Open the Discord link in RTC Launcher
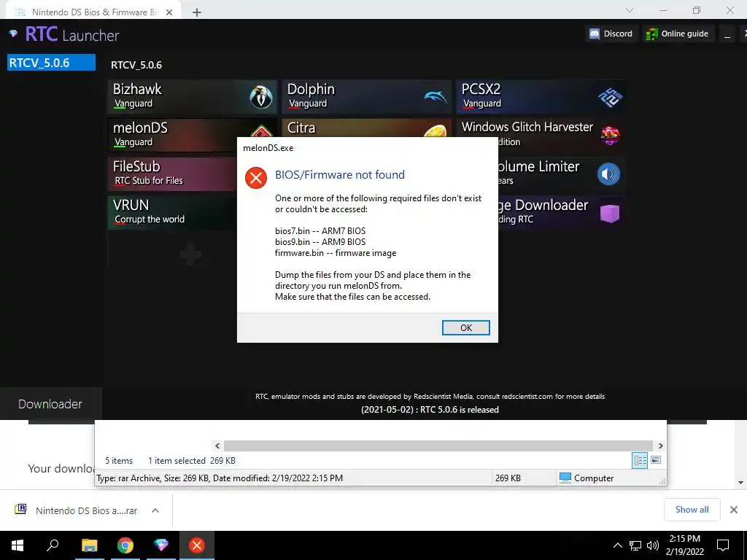The width and height of the screenshot is (747, 560). [x=611, y=34]
